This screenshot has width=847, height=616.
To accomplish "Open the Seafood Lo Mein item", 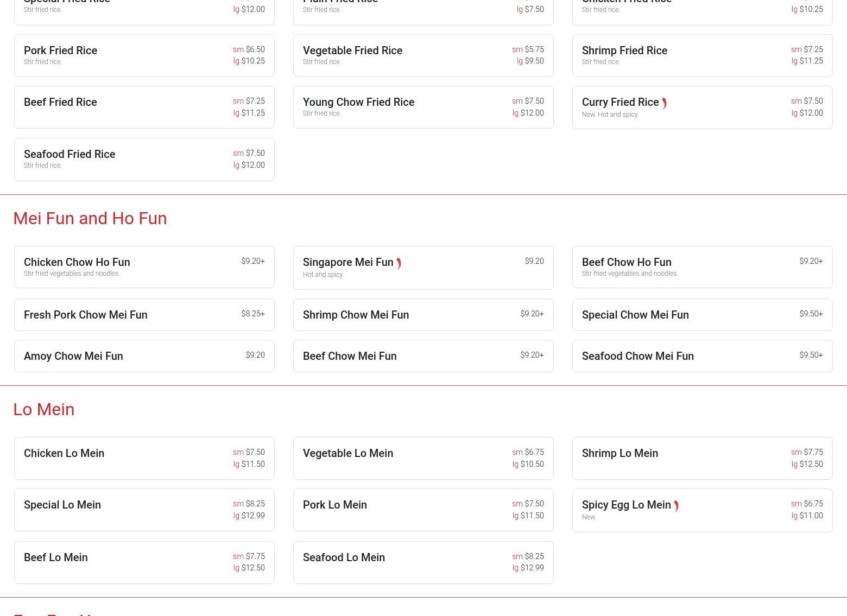I will click(x=344, y=557).
